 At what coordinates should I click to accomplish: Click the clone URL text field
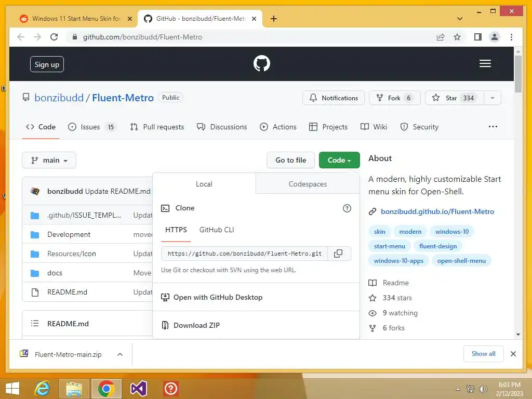tap(244, 254)
